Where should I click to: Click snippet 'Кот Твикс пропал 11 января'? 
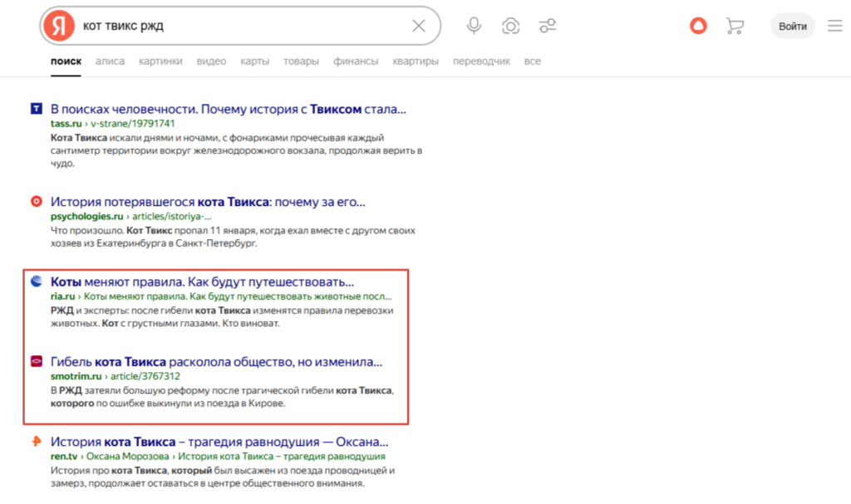point(233,237)
